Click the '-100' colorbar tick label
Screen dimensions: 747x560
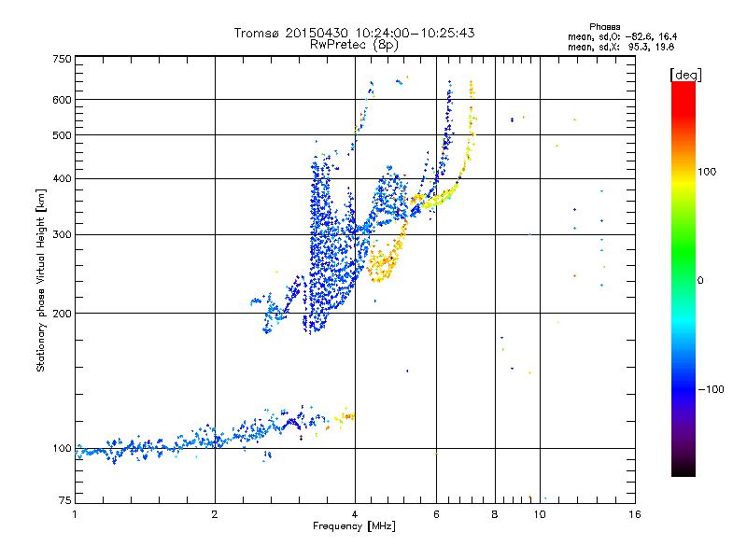(x=711, y=389)
